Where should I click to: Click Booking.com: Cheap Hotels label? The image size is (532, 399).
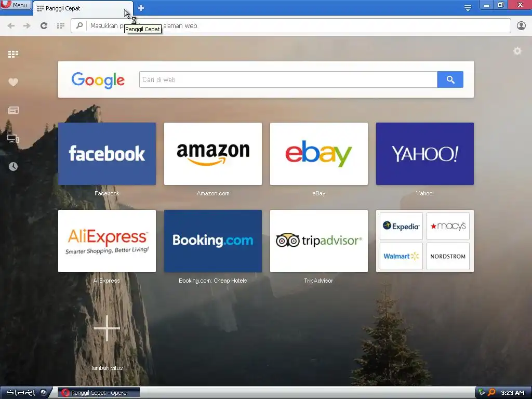click(213, 281)
